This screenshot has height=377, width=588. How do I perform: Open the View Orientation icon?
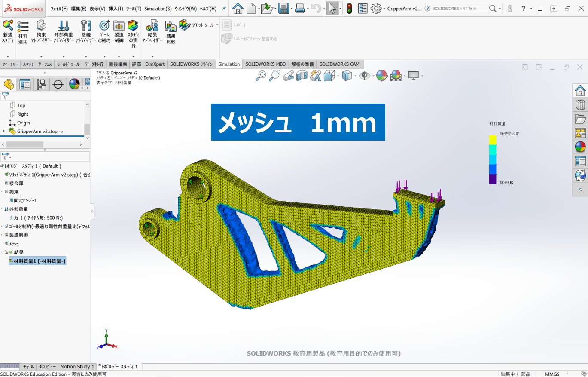[329, 76]
